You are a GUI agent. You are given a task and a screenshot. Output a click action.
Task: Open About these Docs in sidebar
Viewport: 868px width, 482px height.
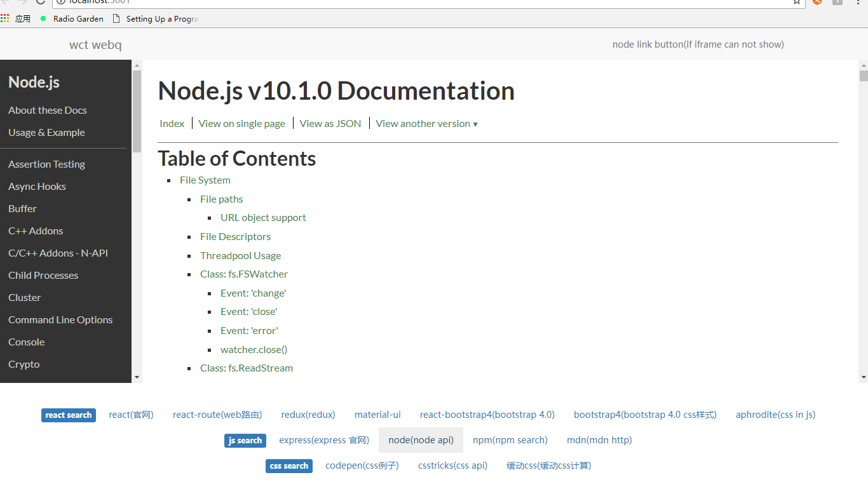coord(48,110)
